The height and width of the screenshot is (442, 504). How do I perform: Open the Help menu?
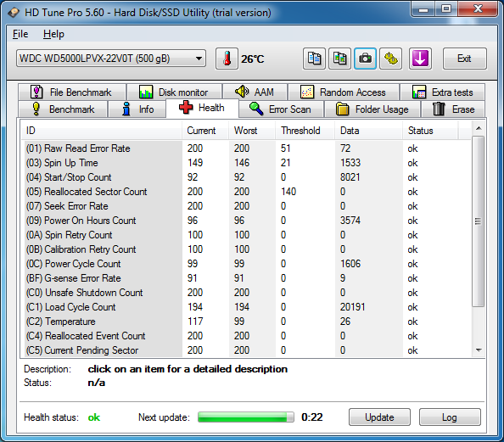click(x=53, y=34)
